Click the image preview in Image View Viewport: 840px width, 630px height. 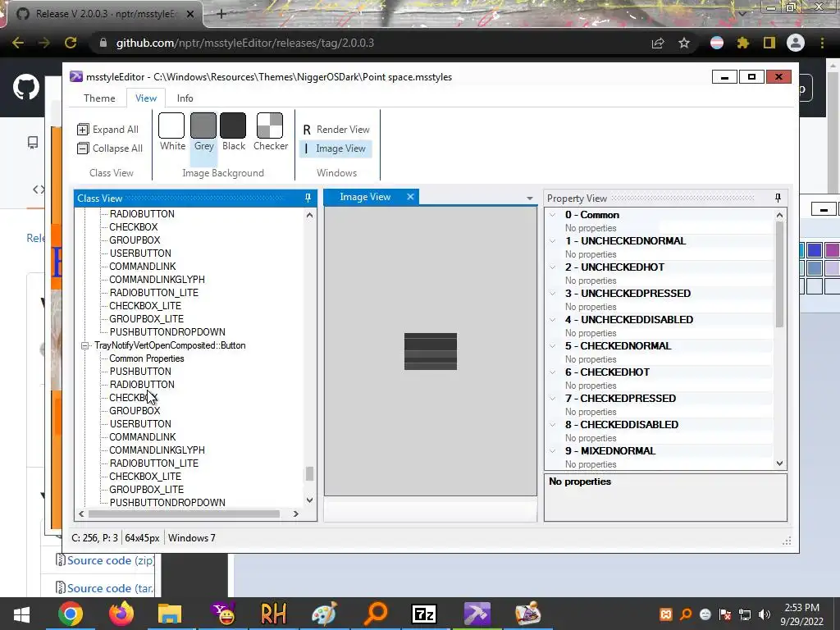click(x=431, y=351)
